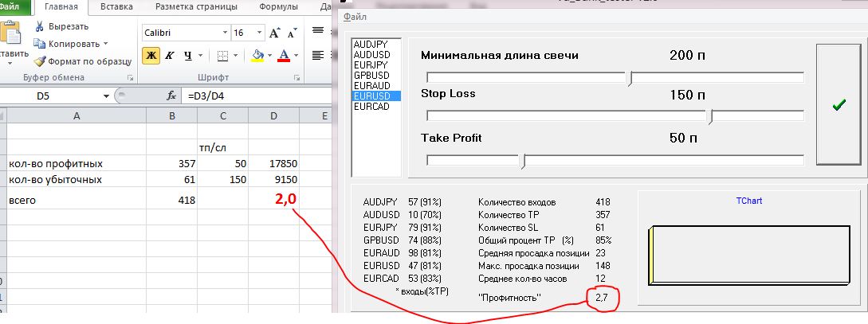The image size is (868, 324).
Task: Click the Вырезать text button
Action: [x=69, y=26]
